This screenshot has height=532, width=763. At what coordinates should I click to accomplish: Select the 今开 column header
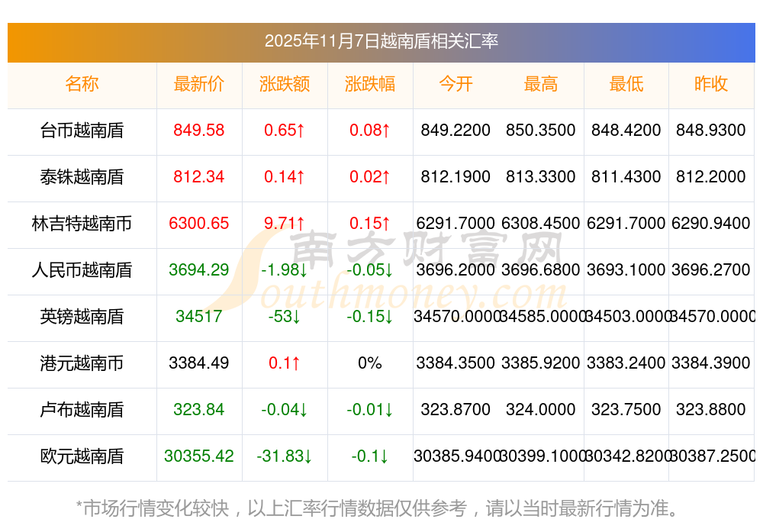point(456,84)
